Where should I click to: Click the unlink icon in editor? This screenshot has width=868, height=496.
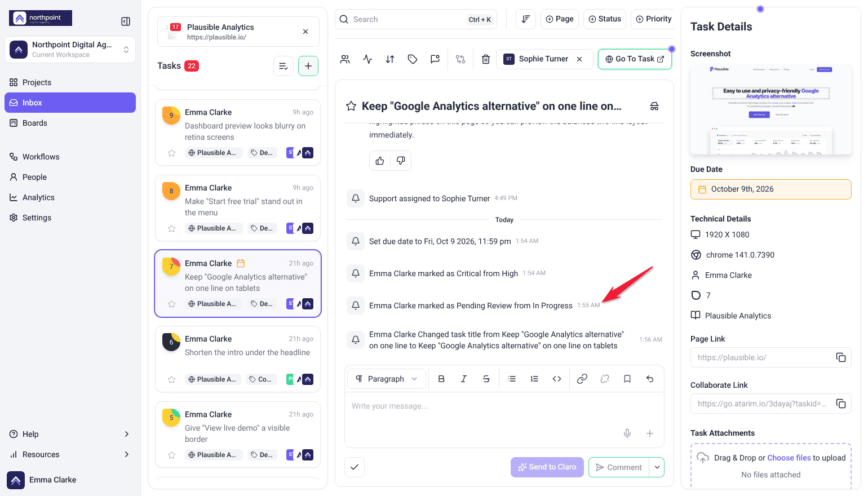[605, 379]
